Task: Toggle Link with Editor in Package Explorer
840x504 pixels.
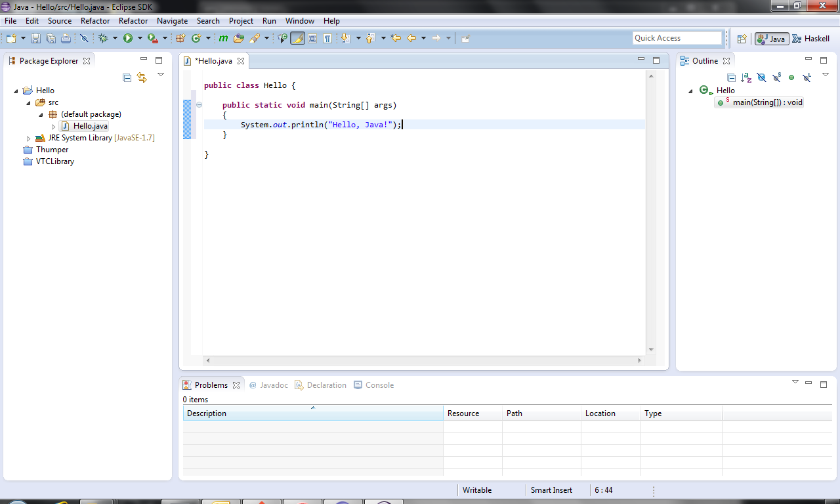Action: point(142,77)
